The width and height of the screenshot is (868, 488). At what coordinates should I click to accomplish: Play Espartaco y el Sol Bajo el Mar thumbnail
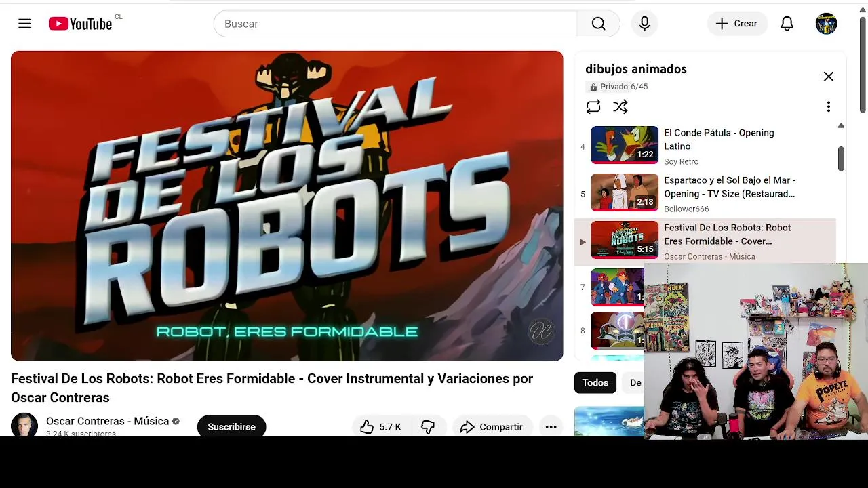click(x=625, y=192)
